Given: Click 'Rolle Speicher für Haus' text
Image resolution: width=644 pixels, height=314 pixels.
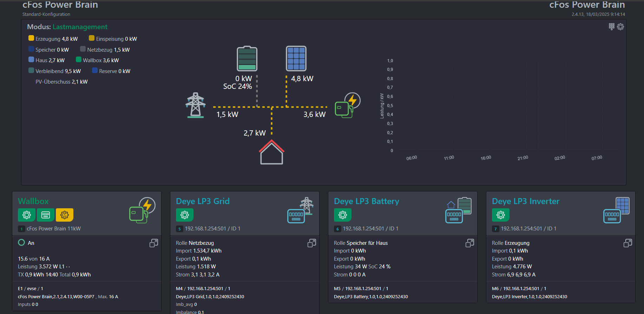Looking at the screenshot, I should 361,243.
